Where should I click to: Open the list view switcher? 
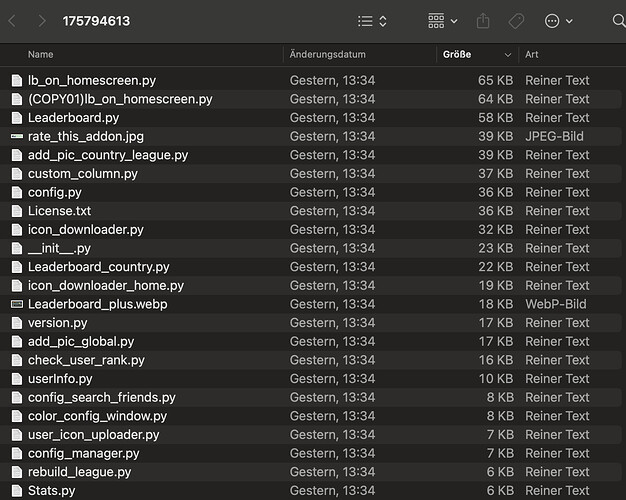tap(372, 21)
